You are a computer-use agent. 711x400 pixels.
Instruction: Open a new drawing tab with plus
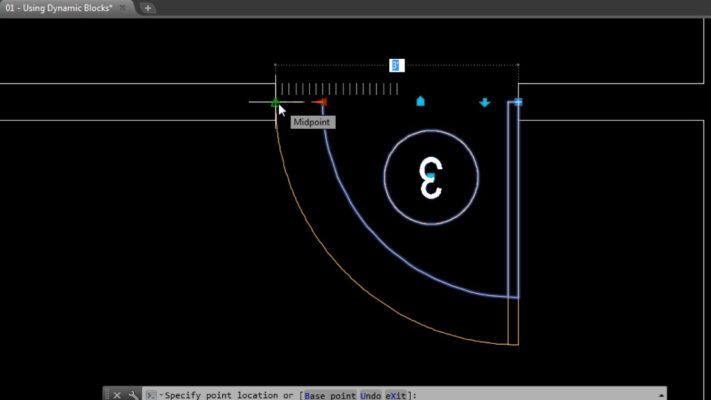148,8
